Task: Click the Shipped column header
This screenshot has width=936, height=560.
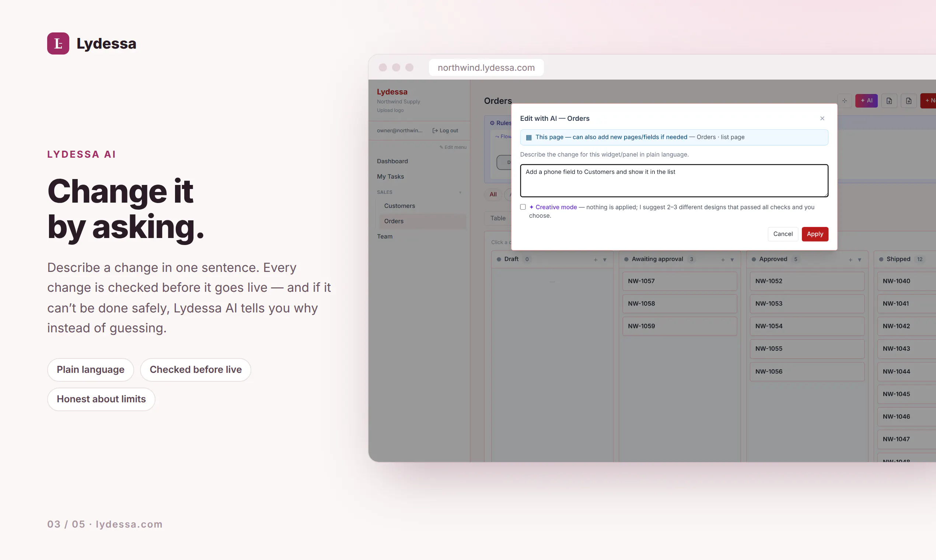Action: 905,259
